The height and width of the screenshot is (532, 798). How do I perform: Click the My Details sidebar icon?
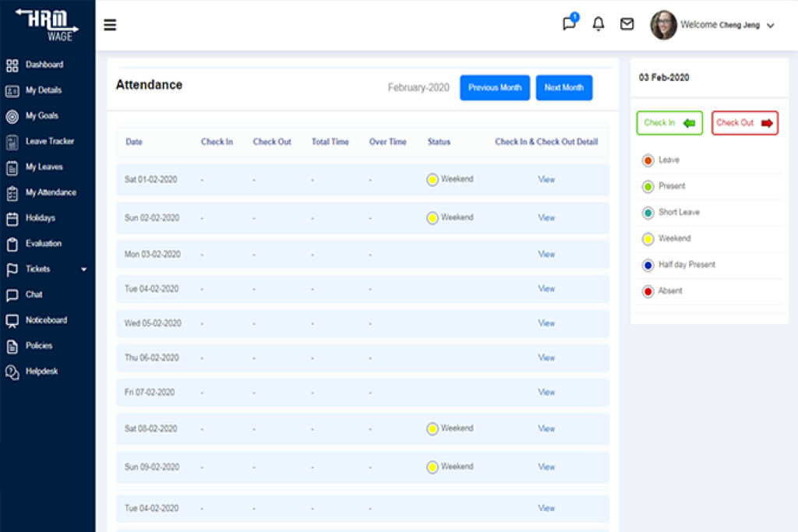12,91
